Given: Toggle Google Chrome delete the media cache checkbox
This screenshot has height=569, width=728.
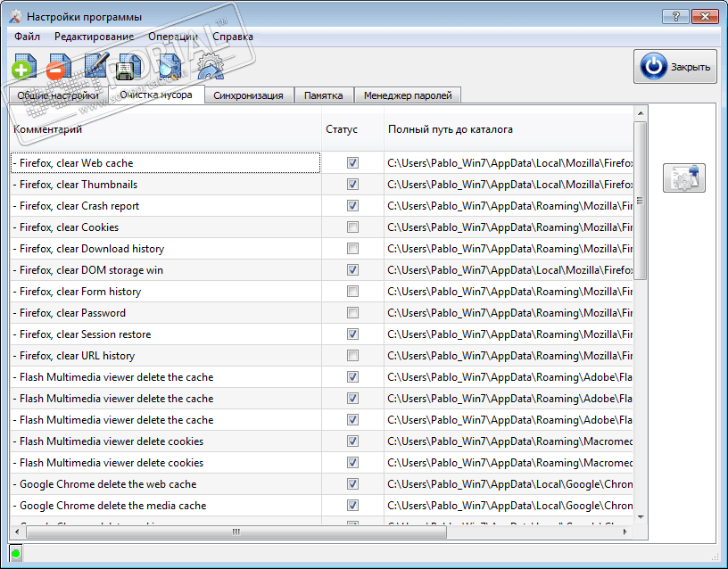Looking at the screenshot, I should pos(353,506).
